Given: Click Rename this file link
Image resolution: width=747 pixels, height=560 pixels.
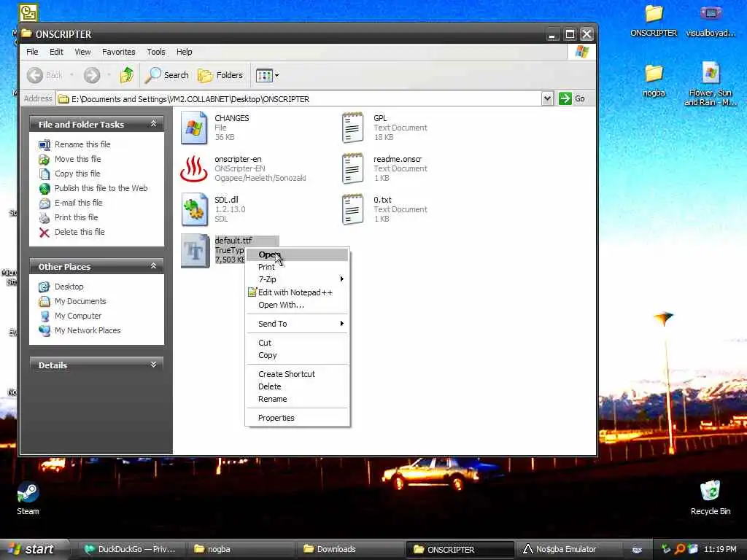Looking at the screenshot, I should (82, 144).
